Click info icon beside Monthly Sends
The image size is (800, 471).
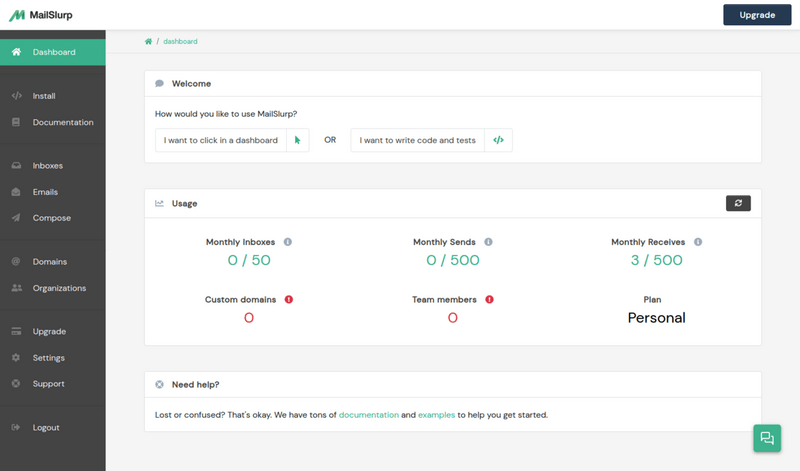[487, 242]
